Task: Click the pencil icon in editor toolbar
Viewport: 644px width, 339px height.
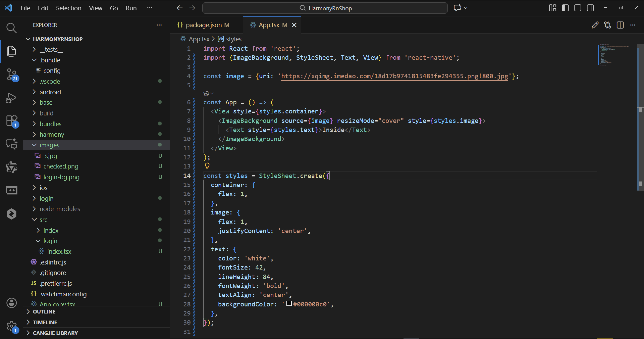Action: click(595, 25)
